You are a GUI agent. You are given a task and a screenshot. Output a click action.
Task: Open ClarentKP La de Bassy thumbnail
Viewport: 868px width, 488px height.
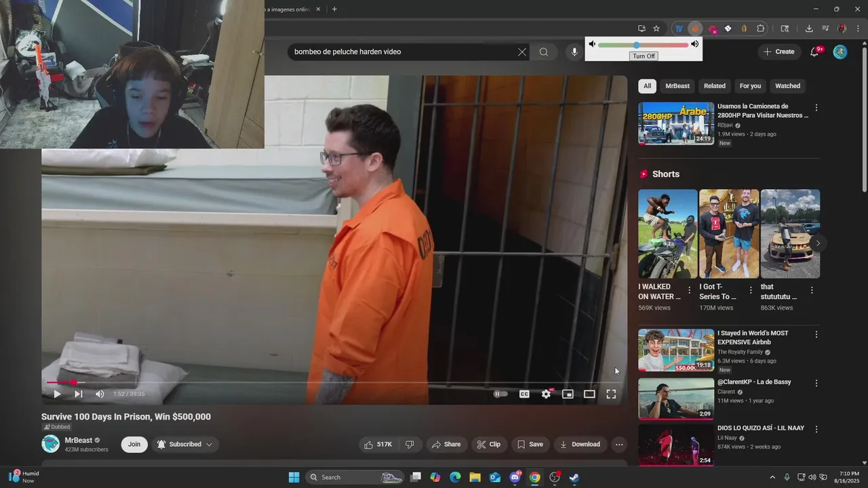coord(676,399)
